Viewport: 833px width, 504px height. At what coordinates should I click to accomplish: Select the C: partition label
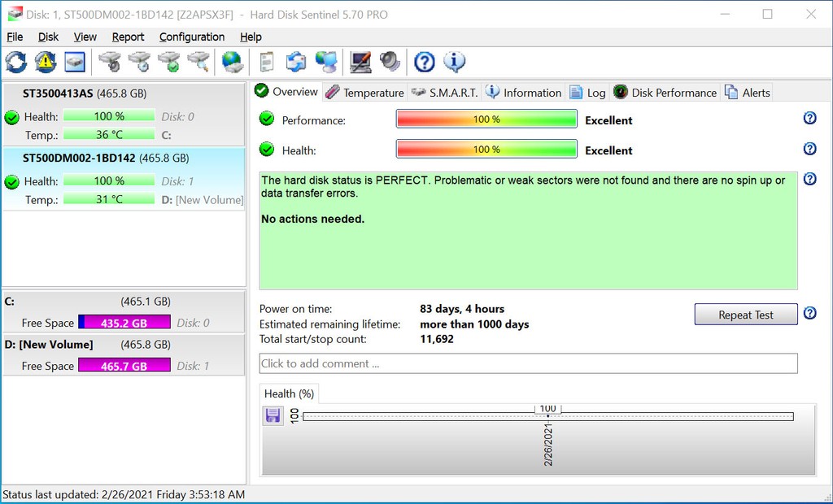click(x=10, y=302)
